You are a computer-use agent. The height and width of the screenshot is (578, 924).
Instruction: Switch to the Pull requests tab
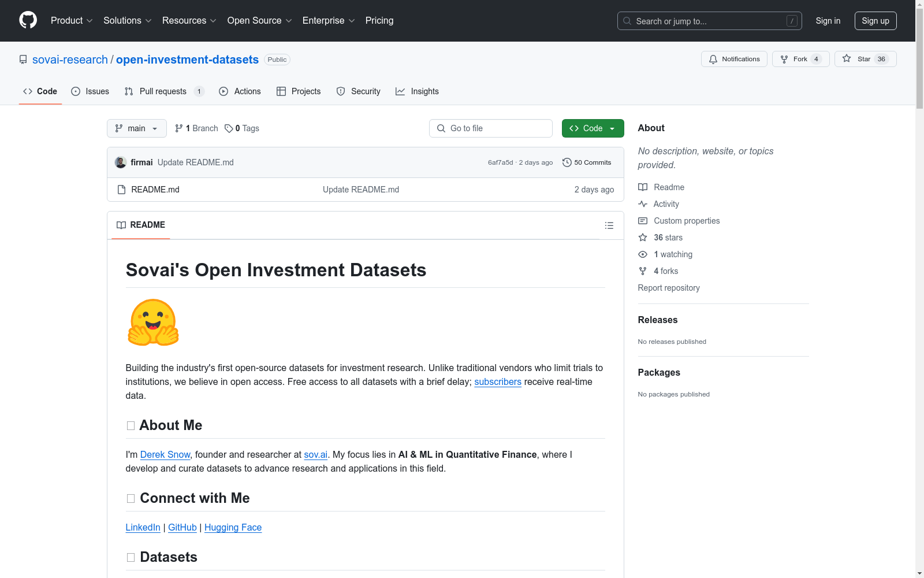coord(165,91)
